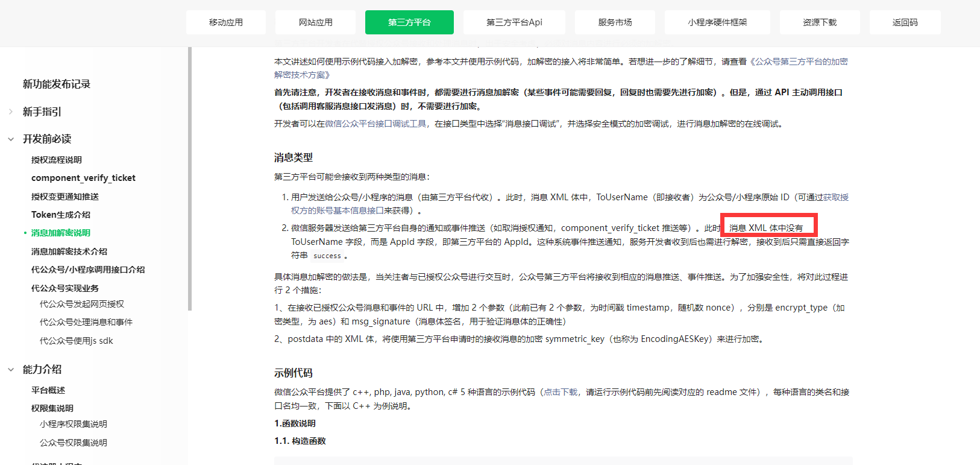980x465 pixels.
Task: Open 新手指引 sidebar entry
Action: coord(42,112)
